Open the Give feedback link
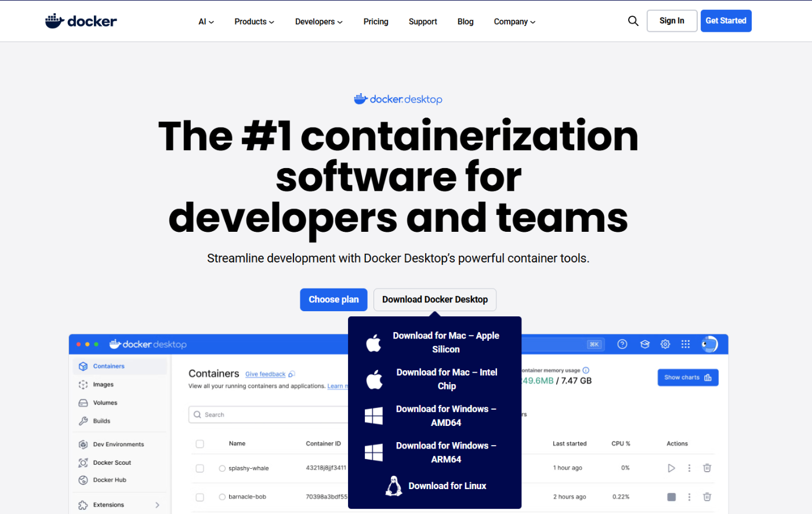The width and height of the screenshot is (812, 514). point(265,374)
